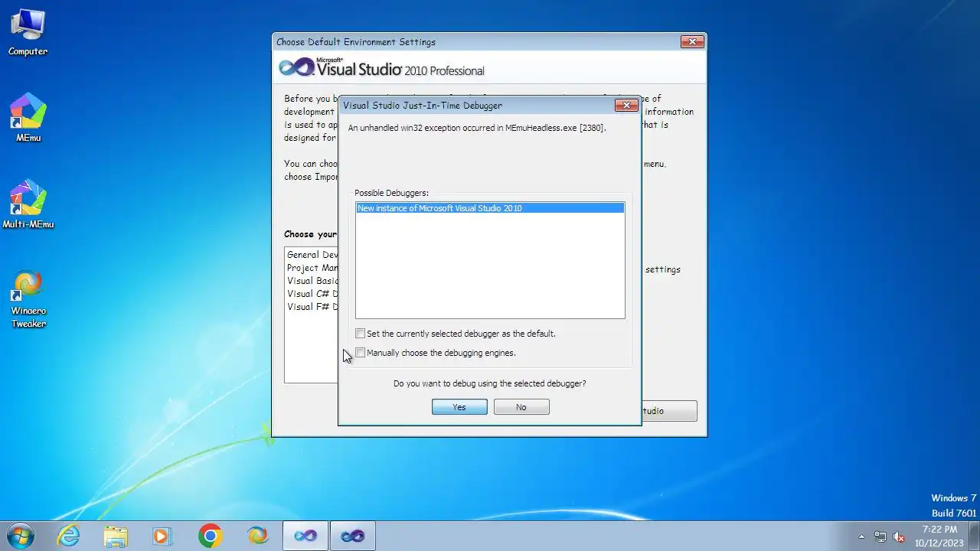Select the Project Management settings entry
The image size is (980, 551).
312,268
